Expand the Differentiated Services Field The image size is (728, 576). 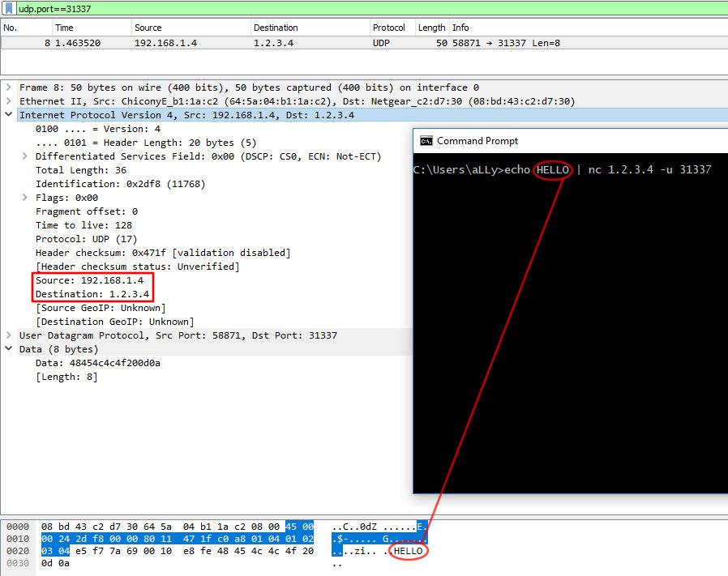pyautogui.click(x=24, y=156)
